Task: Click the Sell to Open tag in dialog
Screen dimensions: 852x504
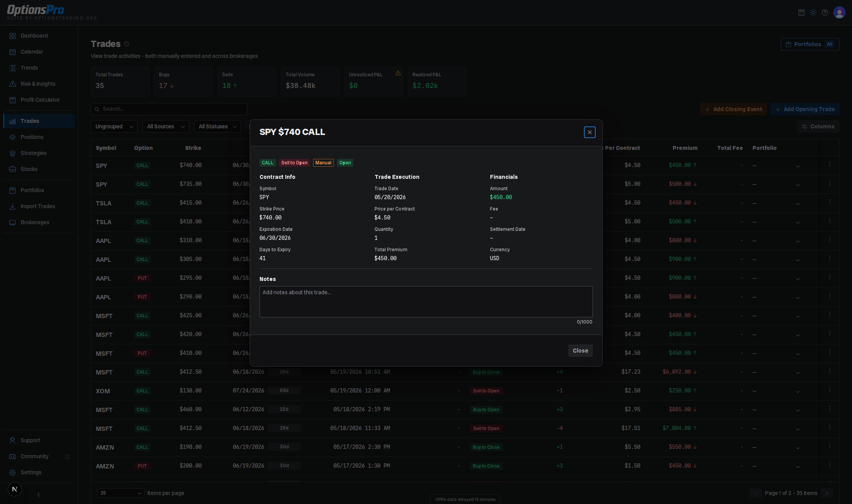Action: (x=294, y=163)
